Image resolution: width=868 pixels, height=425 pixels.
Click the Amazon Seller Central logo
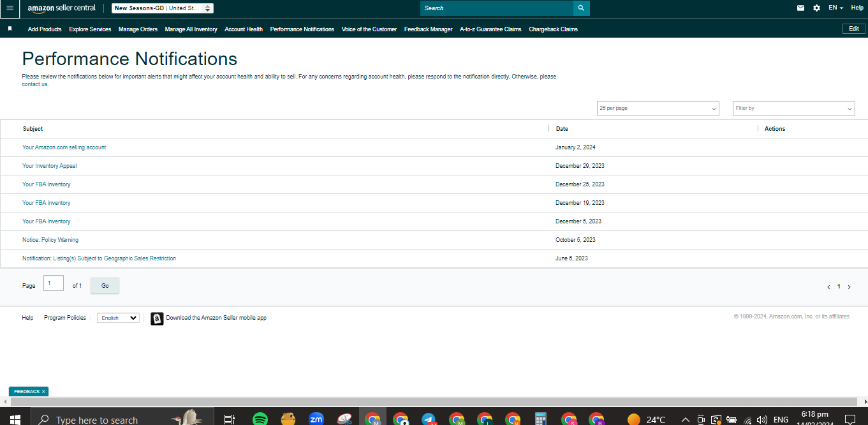[x=62, y=8]
